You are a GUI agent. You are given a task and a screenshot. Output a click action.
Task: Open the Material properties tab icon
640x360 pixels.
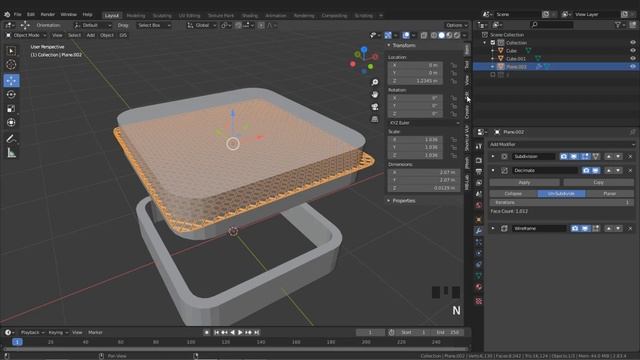coord(479,287)
